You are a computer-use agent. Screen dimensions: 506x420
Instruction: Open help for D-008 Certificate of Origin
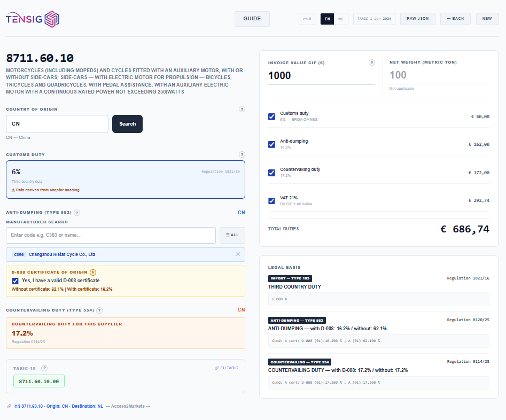(93, 273)
